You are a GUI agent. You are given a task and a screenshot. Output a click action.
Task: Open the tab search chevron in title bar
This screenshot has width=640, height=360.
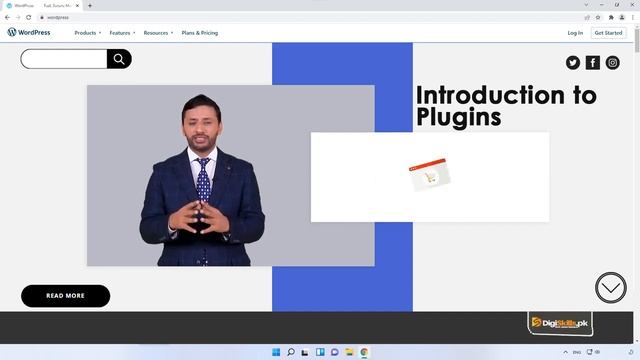point(586,5)
